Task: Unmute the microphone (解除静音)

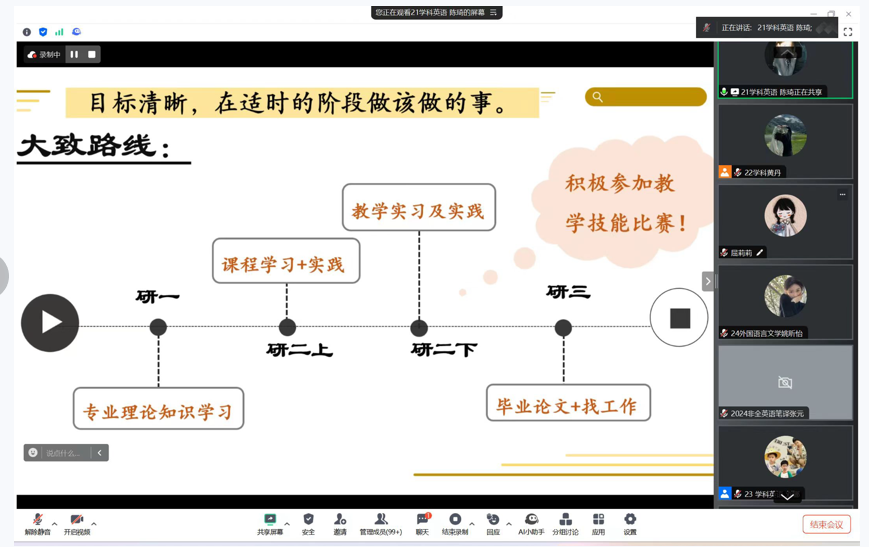Action: click(37, 523)
